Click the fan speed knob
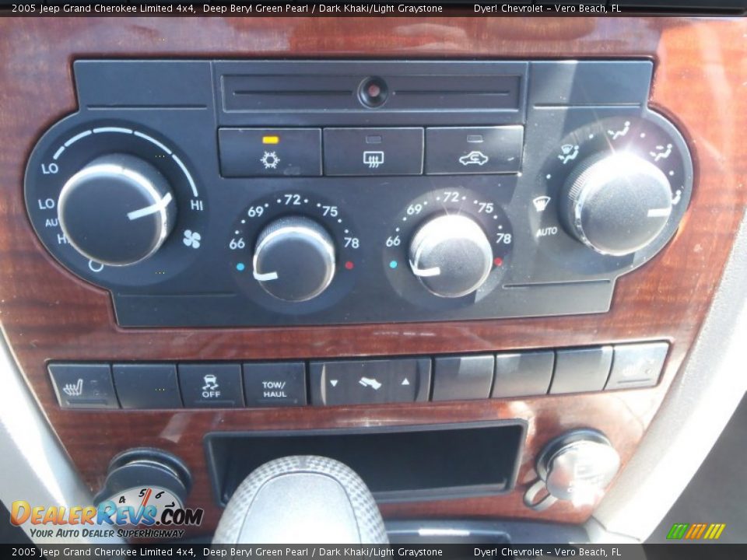This screenshot has width=747, height=560. click(x=116, y=209)
